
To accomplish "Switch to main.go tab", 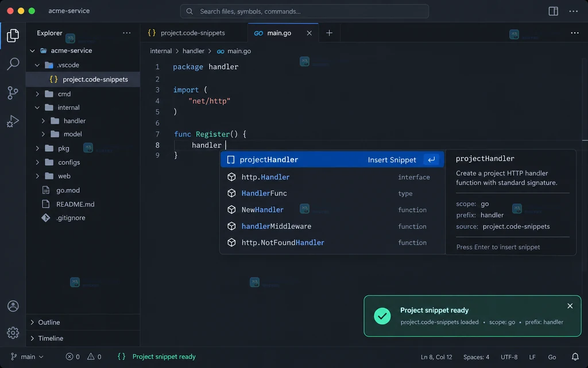I will point(283,33).
